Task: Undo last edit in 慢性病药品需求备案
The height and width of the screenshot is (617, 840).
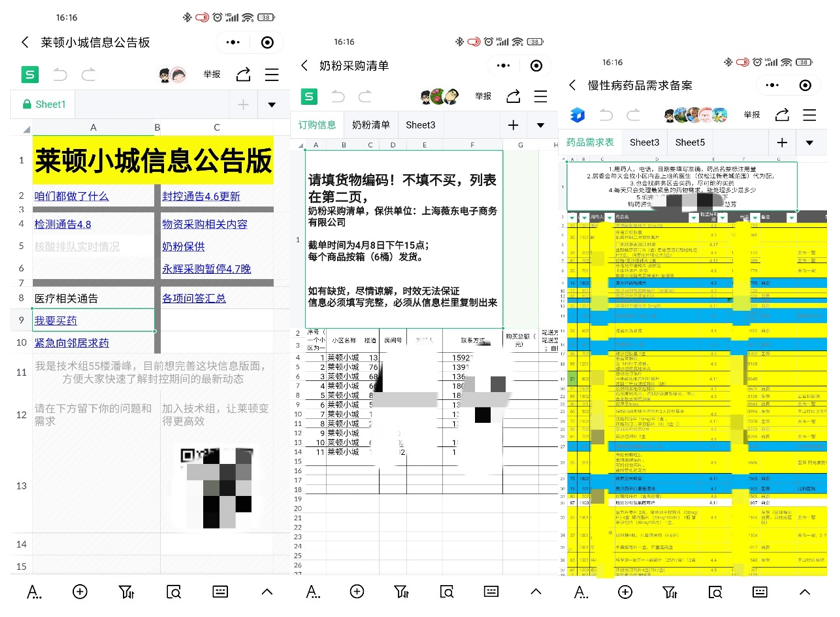Action: 606,115
